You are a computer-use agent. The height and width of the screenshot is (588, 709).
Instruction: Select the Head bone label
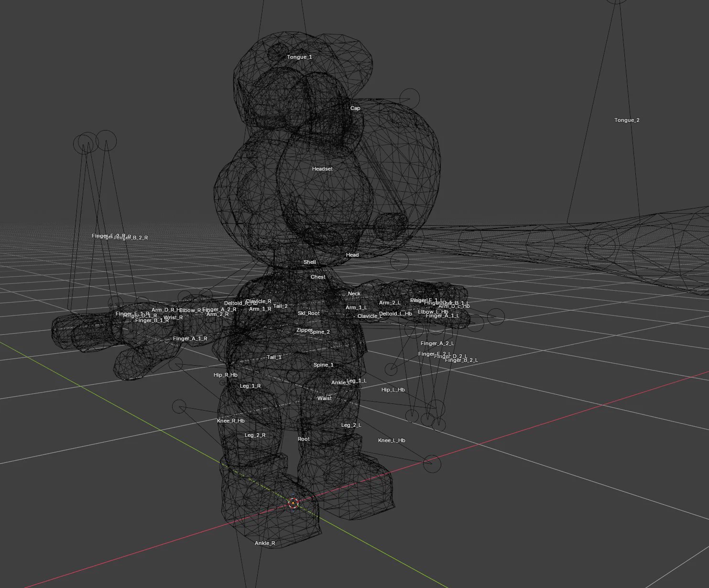(352, 255)
